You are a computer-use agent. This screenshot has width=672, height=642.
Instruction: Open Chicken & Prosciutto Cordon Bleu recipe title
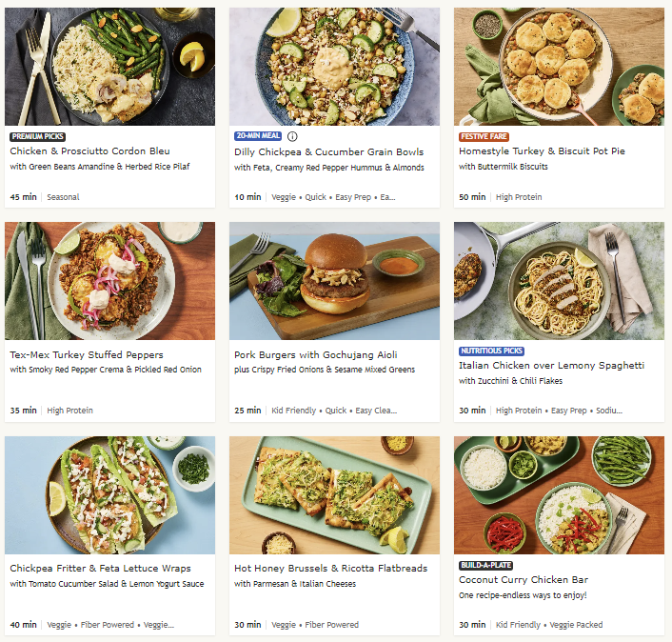pos(90,150)
